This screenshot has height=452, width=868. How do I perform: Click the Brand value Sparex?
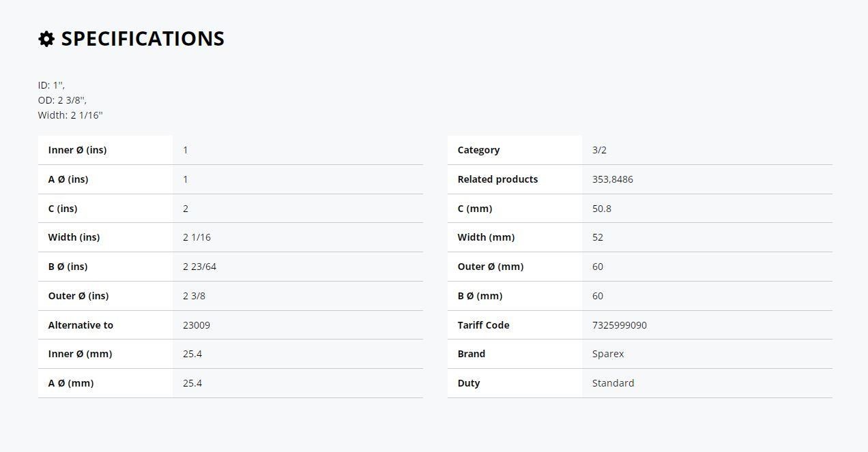coord(608,354)
